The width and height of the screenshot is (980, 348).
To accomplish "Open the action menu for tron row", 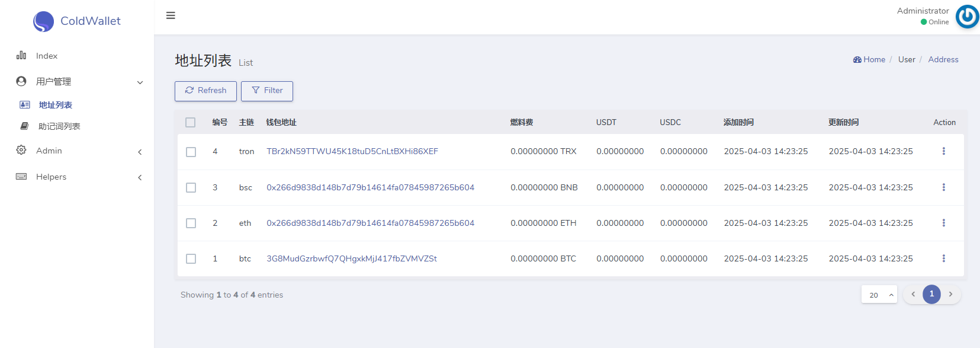I will [x=943, y=151].
